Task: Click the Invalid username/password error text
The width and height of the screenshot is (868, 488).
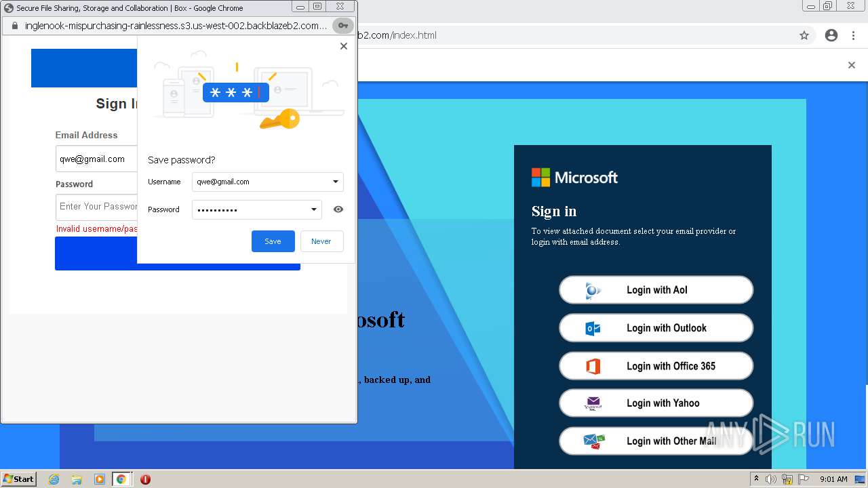Action: coord(97,229)
